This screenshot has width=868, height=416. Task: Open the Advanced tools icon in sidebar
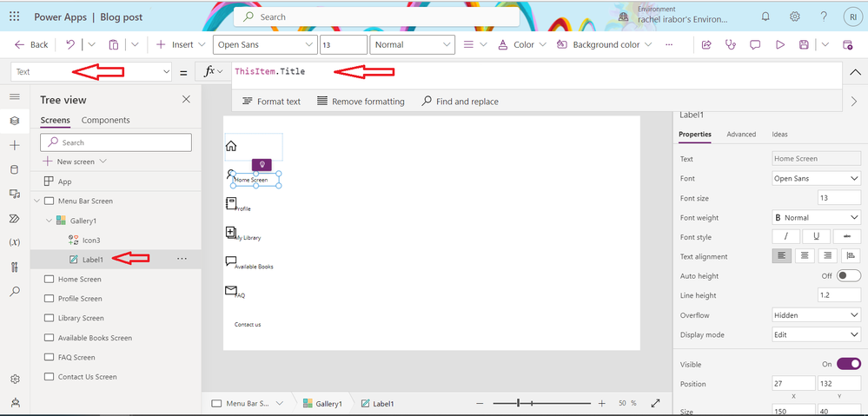click(x=15, y=267)
